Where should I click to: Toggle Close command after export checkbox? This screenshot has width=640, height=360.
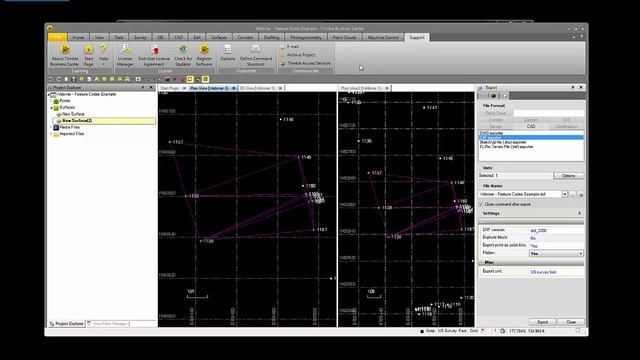tap(481, 204)
